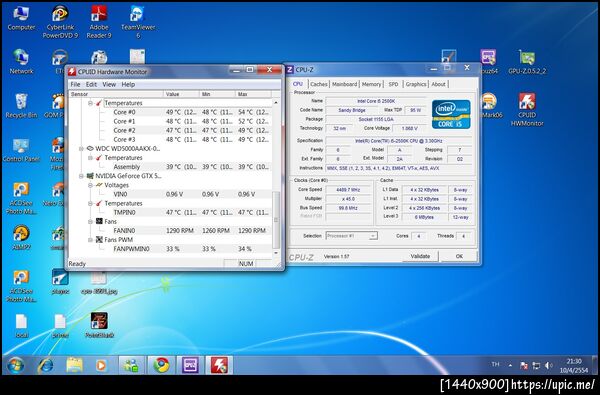Switch to the Graphics tab in CPU-Z
The image size is (600, 395).
[416, 84]
